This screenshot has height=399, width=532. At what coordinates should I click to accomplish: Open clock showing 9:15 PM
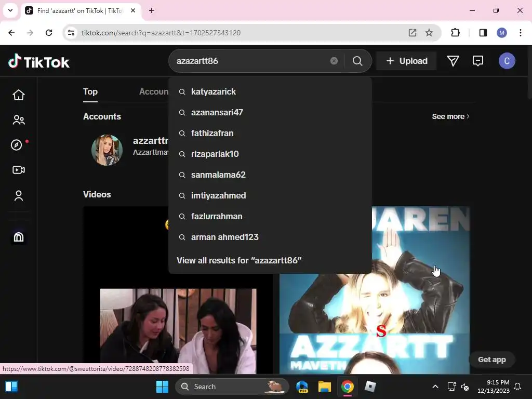click(x=494, y=387)
